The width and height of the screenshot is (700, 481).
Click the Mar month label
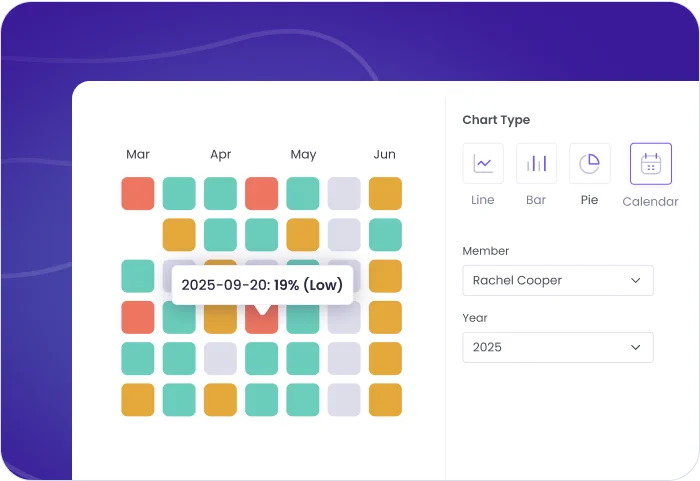coord(138,154)
